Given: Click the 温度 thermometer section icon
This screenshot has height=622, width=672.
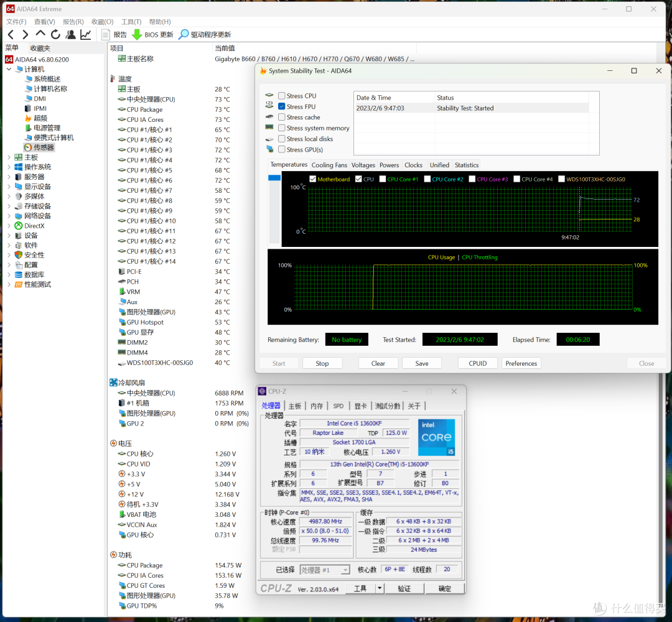Looking at the screenshot, I should (113, 79).
